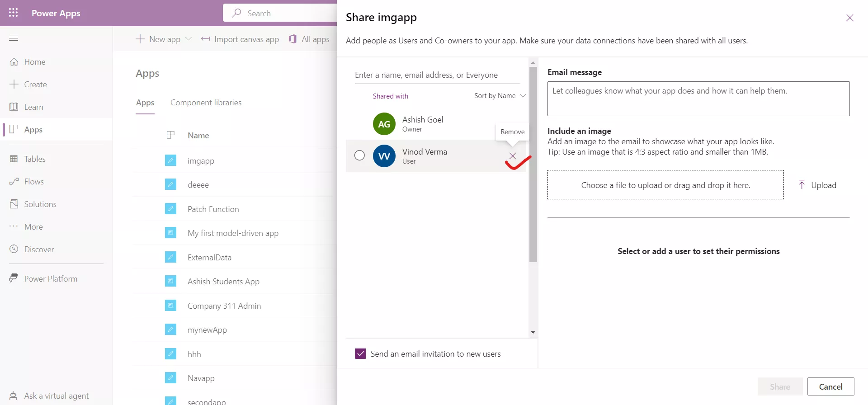
Task: Expand More options in sidebar
Action: pos(33,227)
